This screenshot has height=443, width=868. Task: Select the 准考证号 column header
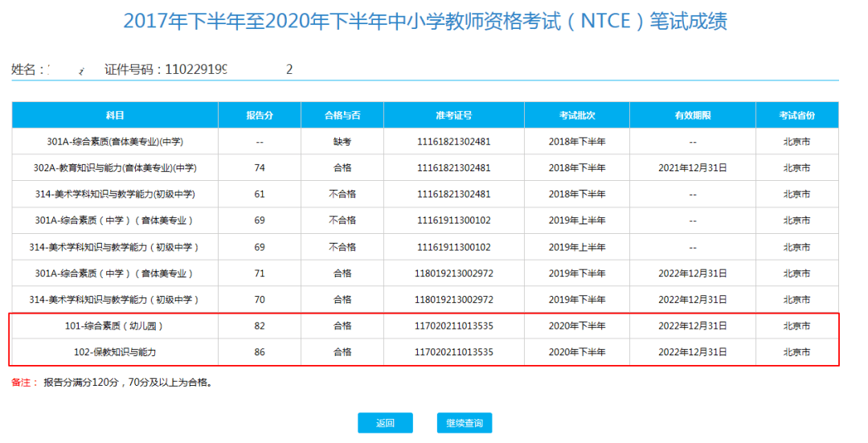[454, 115]
